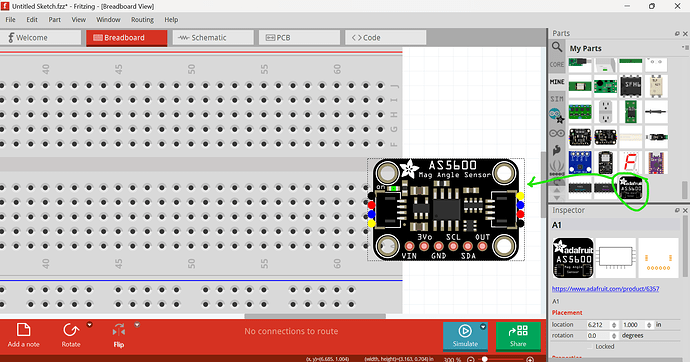690x362 pixels.
Task: Click the rotation degrees input field
Action: click(602, 336)
